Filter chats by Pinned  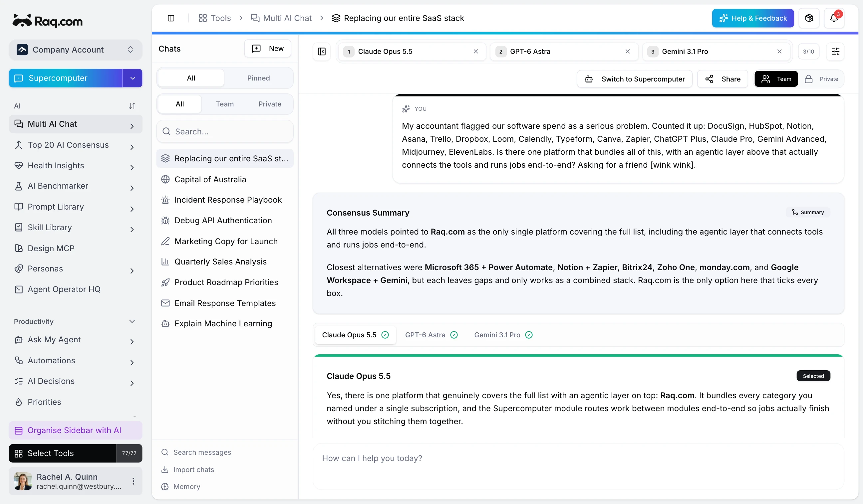point(258,78)
